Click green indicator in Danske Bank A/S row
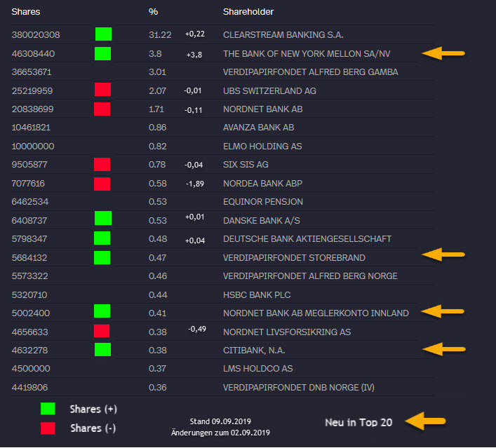 tap(103, 218)
